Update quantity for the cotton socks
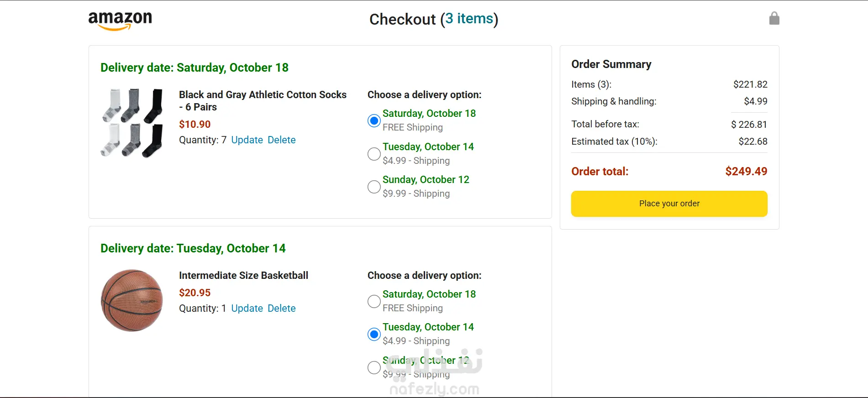This screenshot has width=868, height=398. [x=247, y=140]
